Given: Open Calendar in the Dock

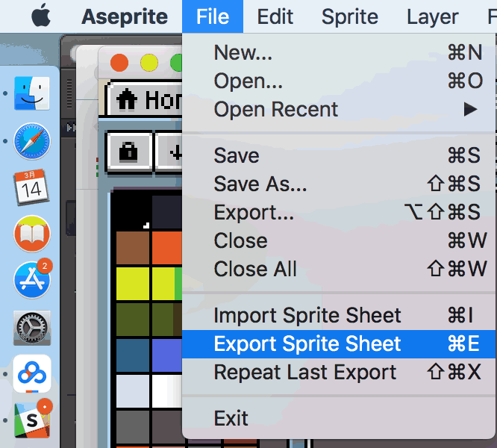Looking at the screenshot, I should tap(31, 187).
